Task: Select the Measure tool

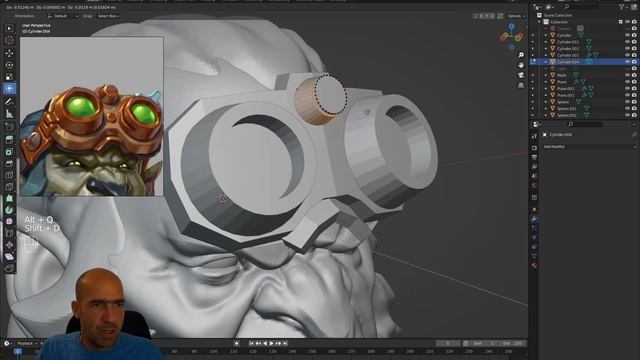Action: pyautogui.click(x=9, y=114)
